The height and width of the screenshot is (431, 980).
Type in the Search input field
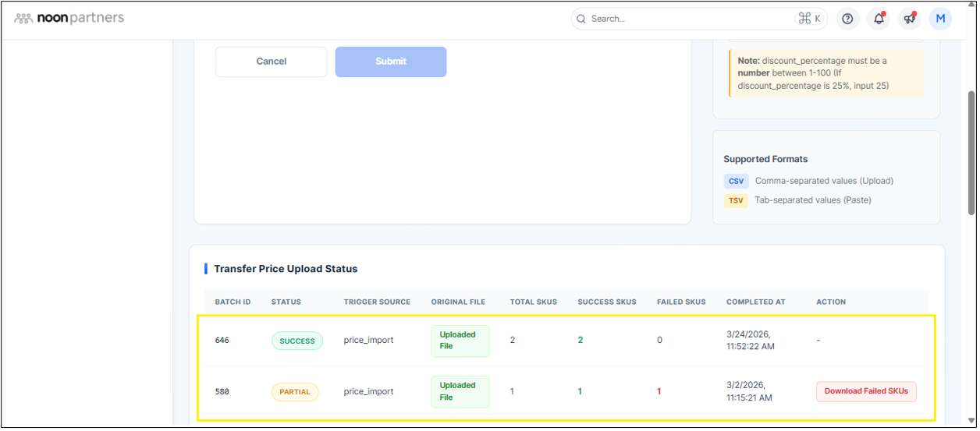click(x=687, y=19)
